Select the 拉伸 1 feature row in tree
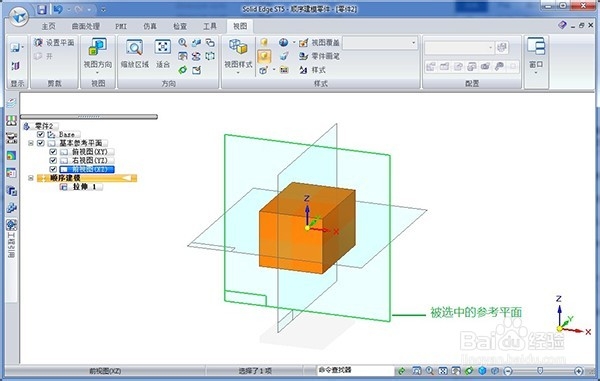600x381 pixels. click(81, 187)
